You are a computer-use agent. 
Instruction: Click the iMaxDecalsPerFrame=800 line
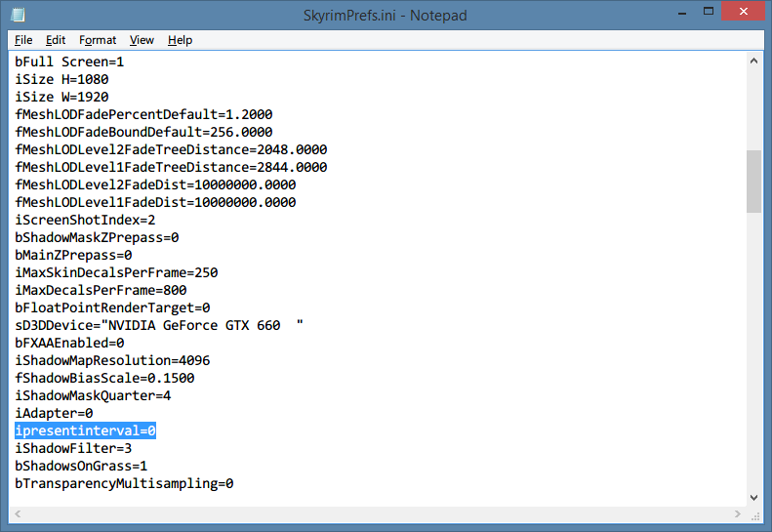(x=101, y=290)
